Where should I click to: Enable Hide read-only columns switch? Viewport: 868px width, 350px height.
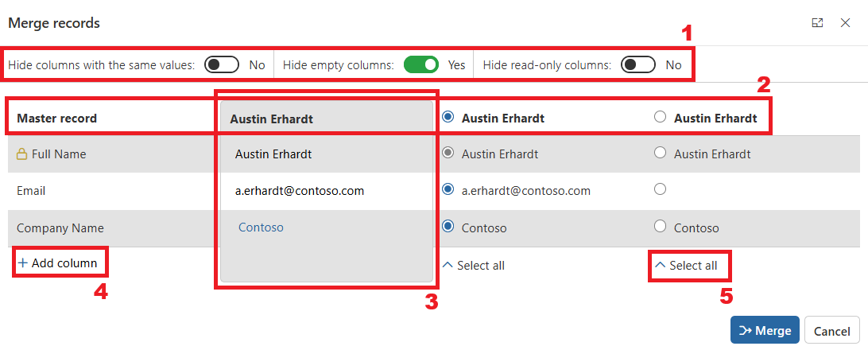tap(637, 64)
